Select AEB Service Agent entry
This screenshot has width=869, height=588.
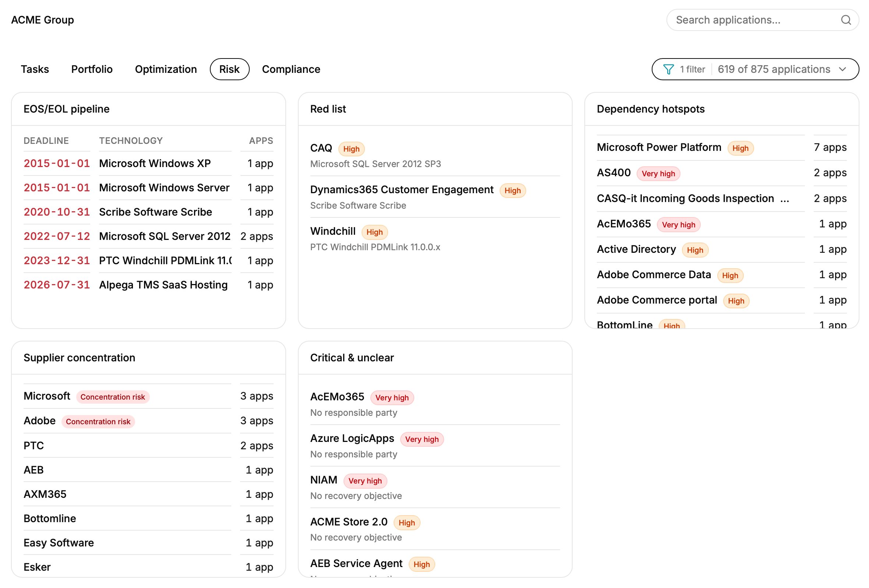(435, 564)
